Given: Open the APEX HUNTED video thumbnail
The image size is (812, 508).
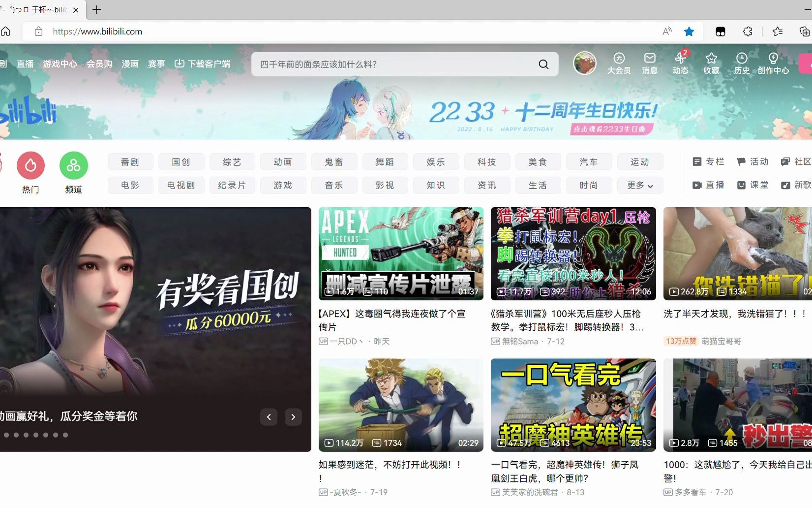Looking at the screenshot, I should pos(401,254).
